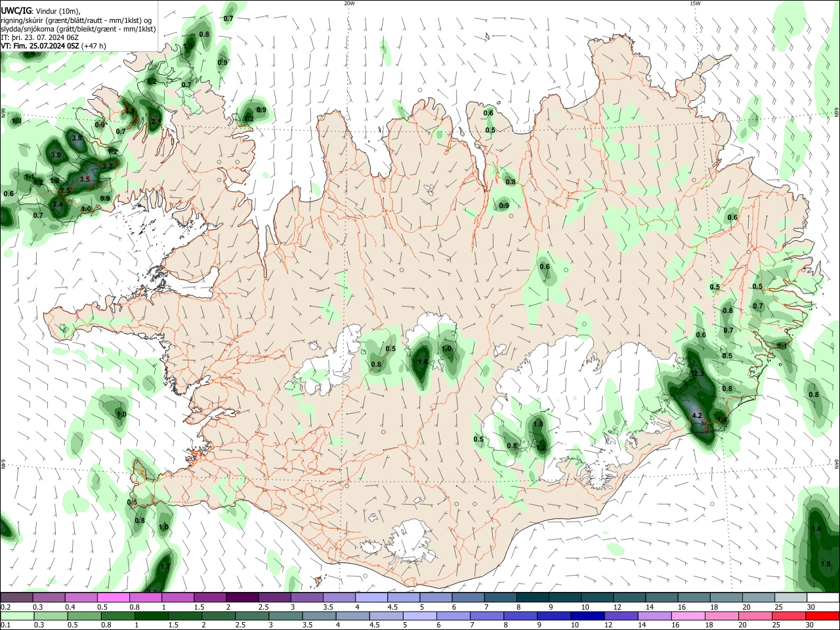The image size is (840, 630).
Task: Select the medium green 0.5 rain swatch
Action: pyautogui.click(x=85, y=616)
